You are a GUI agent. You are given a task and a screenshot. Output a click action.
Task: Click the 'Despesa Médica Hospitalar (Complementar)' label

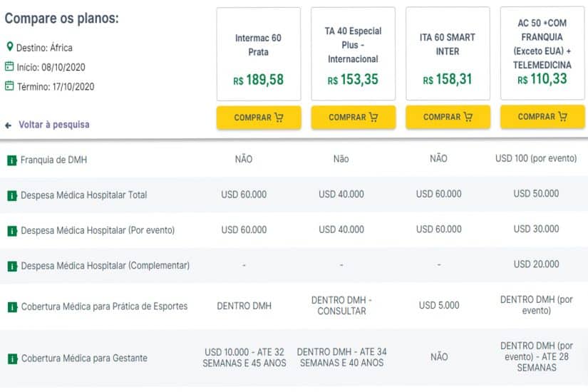pyautogui.click(x=105, y=266)
